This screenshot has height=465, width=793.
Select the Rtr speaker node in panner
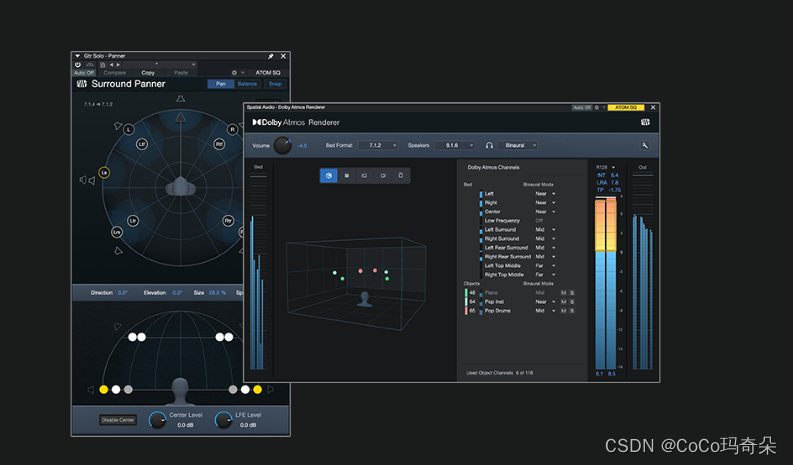[x=228, y=221]
